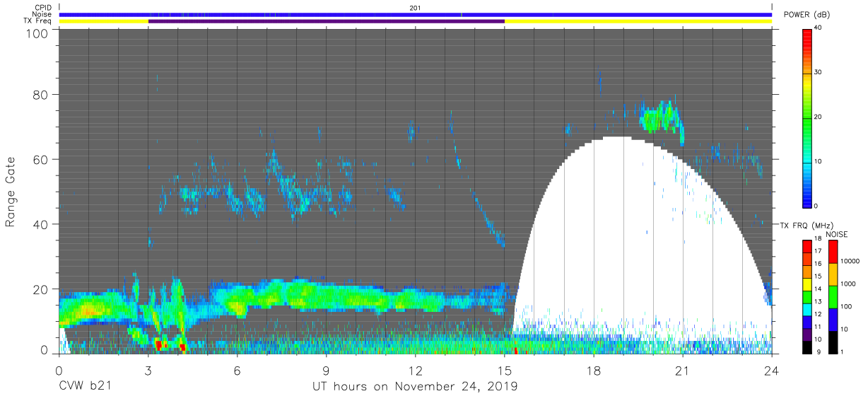Click the y-axis tick label '80'

click(41, 95)
